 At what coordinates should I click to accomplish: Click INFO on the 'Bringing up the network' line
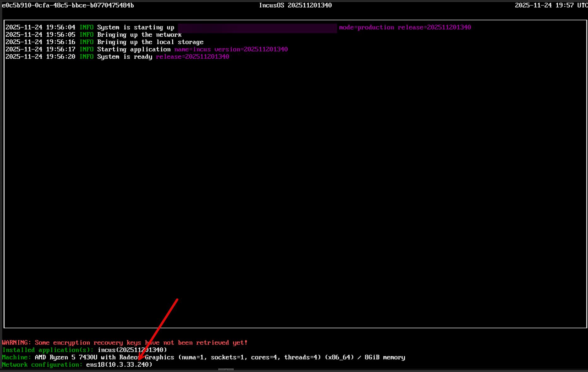pyautogui.click(x=86, y=35)
